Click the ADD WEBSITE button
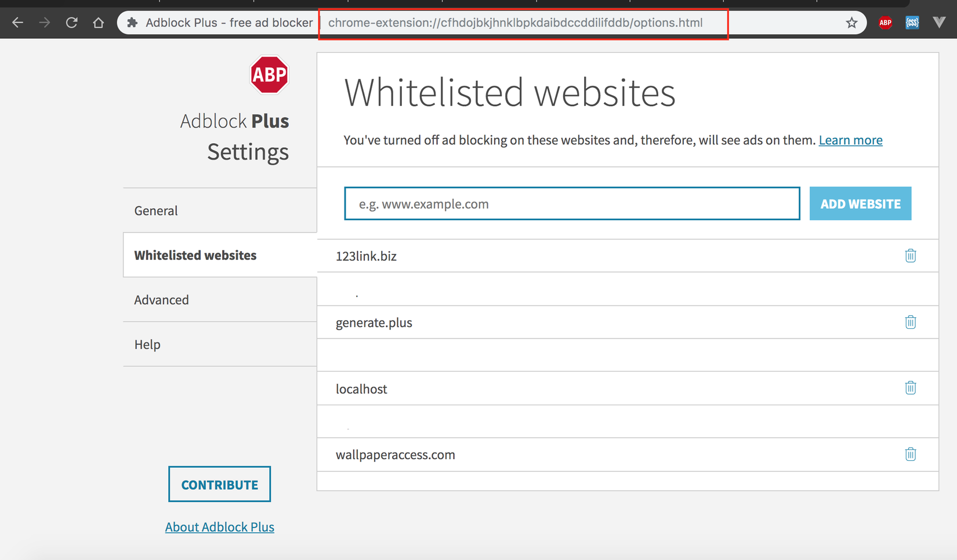 coord(860,203)
